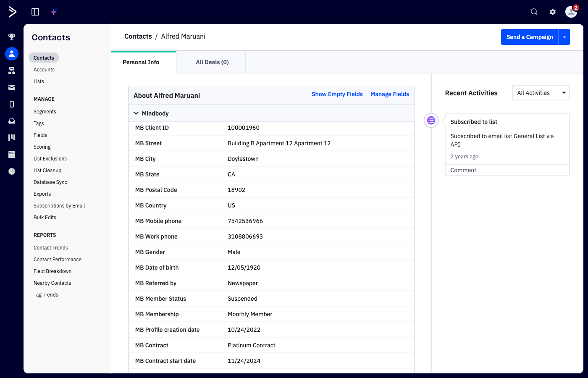This screenshot has width=588, height=378.
Task: Open Conversations with the inbox icon
Action: click(11, 121)
